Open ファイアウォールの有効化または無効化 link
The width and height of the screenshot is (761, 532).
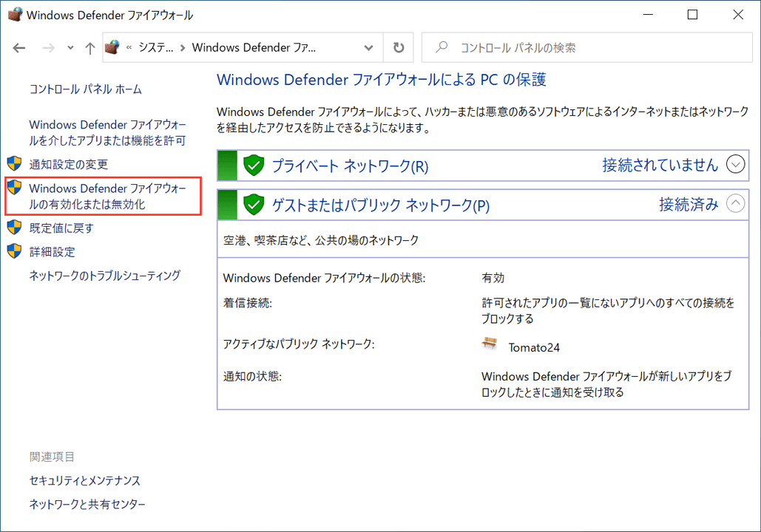[x=107, y=196]
